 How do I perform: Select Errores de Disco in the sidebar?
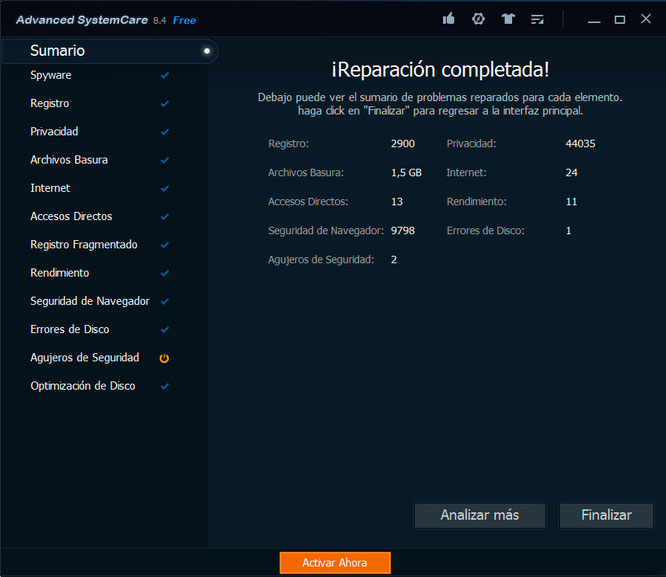point(70,329)
